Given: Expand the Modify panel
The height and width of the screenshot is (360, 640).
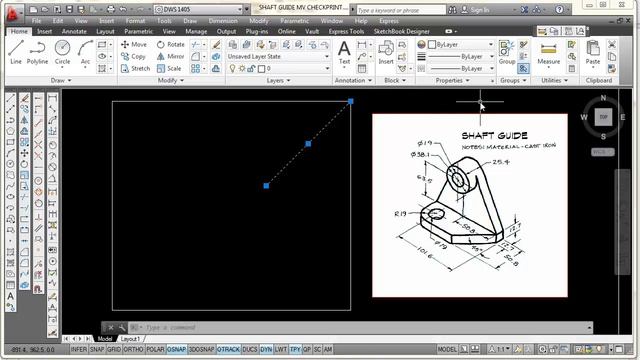Looking at the screenshot, I should point(171,80).
